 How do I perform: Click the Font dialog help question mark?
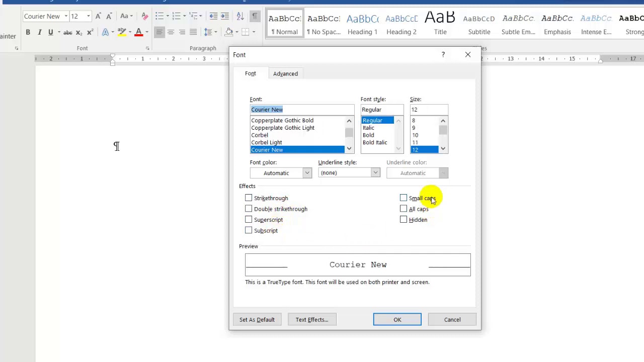pos(443,54)
